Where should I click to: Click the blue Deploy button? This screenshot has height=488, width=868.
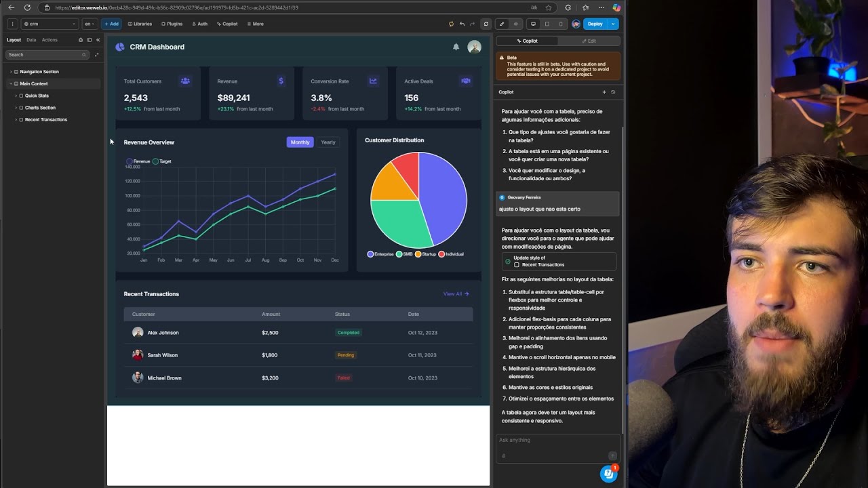tap(595, 24)
